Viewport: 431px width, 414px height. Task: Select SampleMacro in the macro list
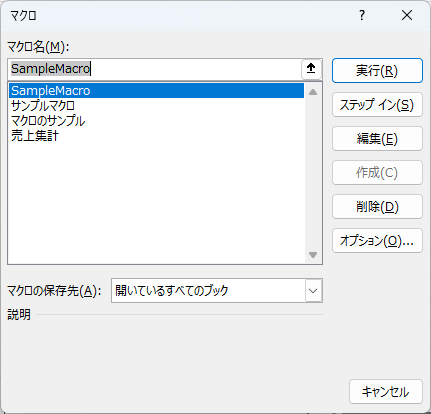click(156, 91)
